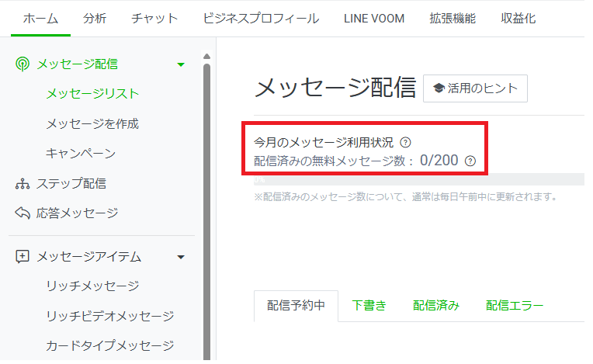Viewport: 593px width, 364px height.
Task: Click the 応答メッセージ reply arrow icon
Action: click(23, 213)
